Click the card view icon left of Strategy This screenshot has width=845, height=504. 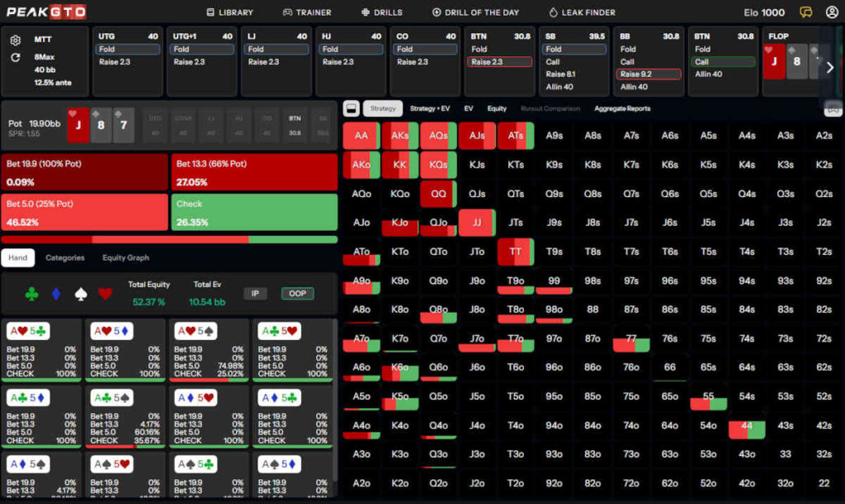[x=351, y=108]
